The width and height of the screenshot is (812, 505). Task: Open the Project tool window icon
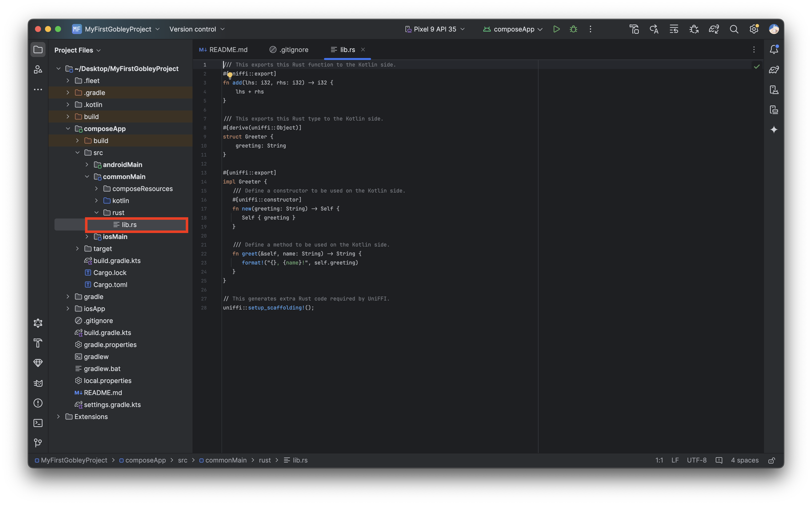(38, 50)
